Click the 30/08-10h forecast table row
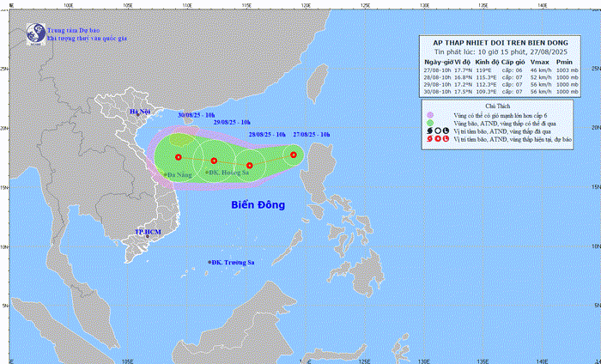 pos(501,92)
